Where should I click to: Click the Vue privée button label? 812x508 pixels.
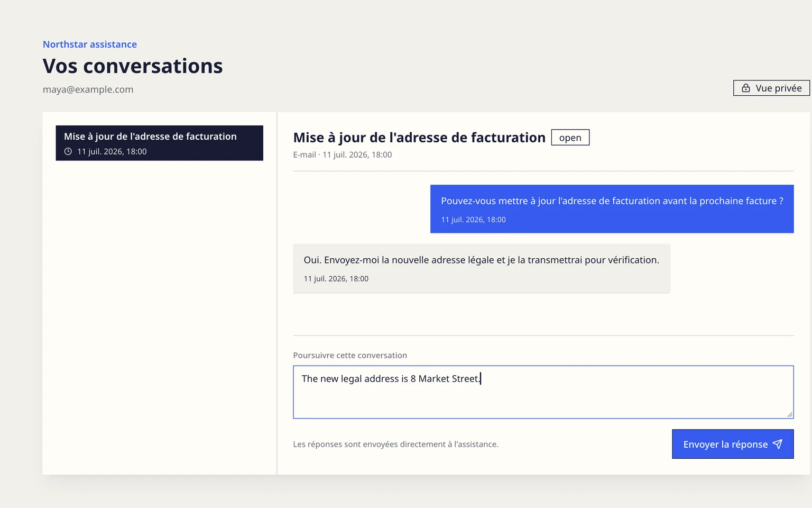click(x=778, y=88)
